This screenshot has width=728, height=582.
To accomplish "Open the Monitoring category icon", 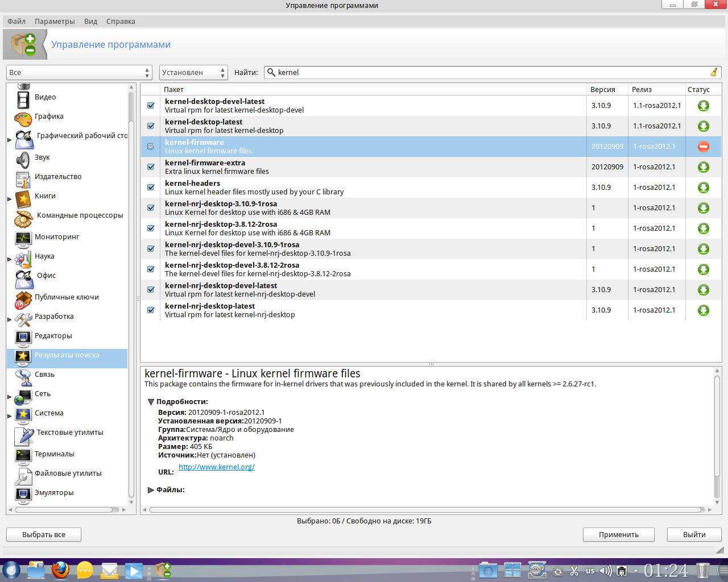I will coord(23,238).
